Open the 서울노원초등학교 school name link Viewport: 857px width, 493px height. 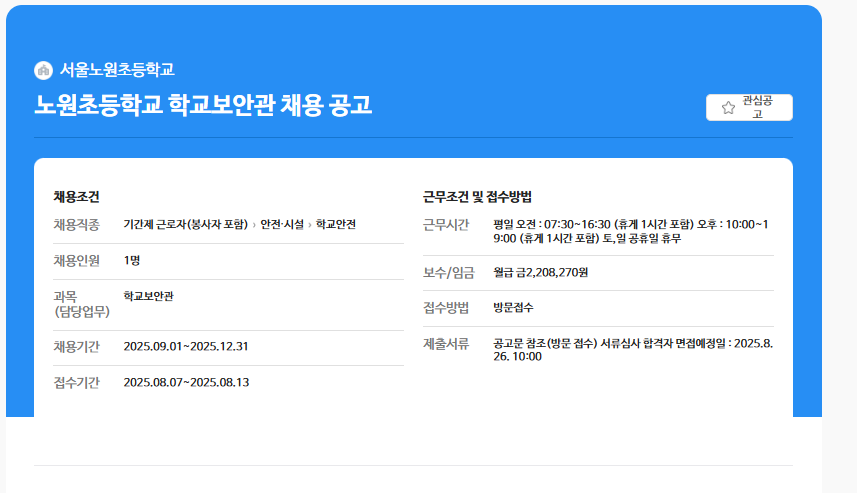click(x=117, y=70)
